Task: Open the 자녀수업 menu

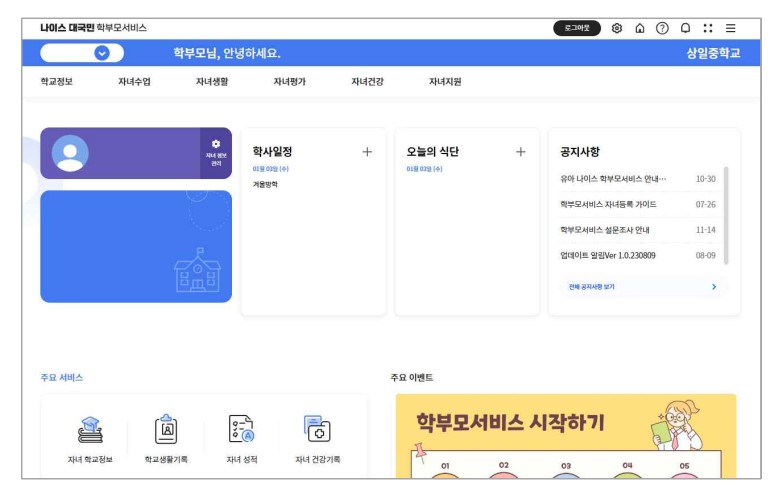Action: [x=134, y=82]
